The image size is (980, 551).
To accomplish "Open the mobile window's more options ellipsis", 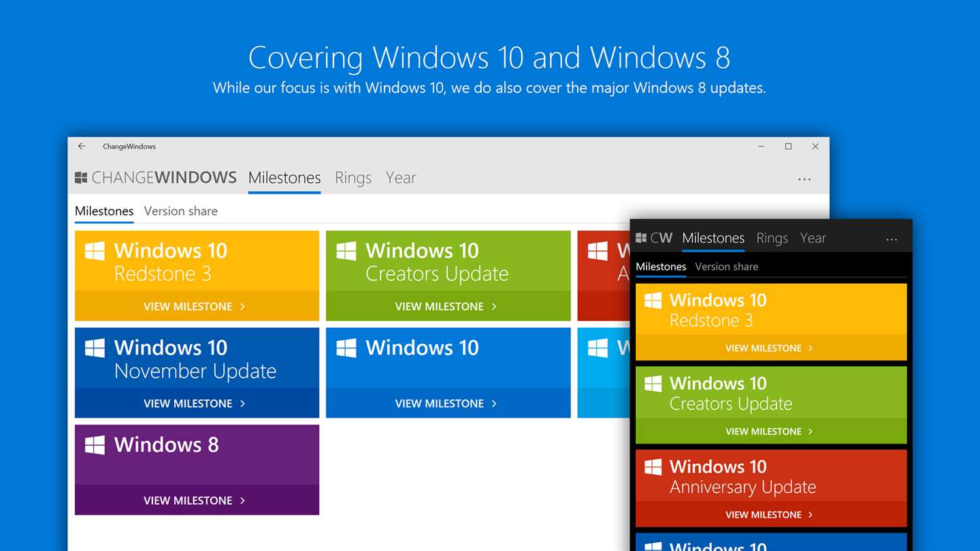I will (892, 239).
